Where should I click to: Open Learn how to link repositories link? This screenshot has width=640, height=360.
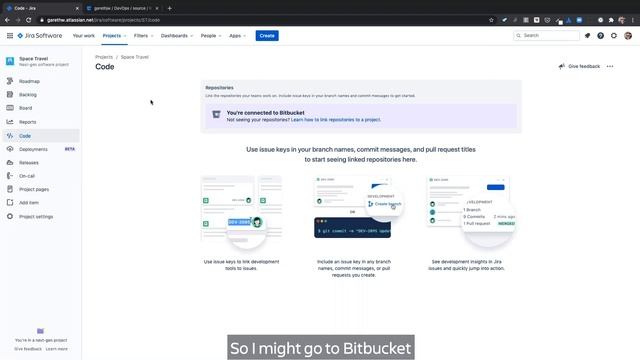click(x=336, y=120)
